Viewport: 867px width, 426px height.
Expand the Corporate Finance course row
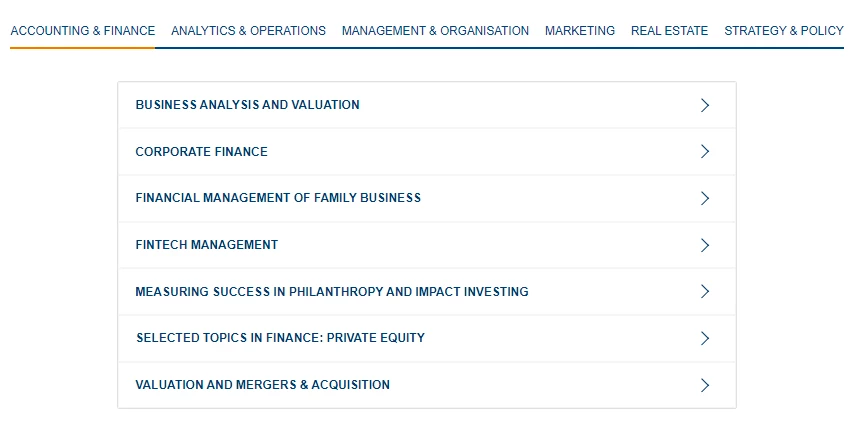click(427, 152)
